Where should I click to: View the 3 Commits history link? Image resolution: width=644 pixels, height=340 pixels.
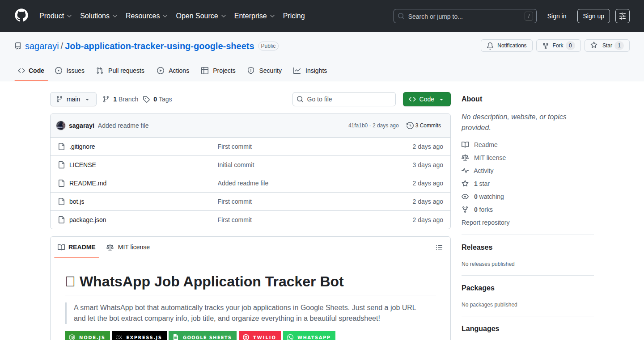(424, 126)
